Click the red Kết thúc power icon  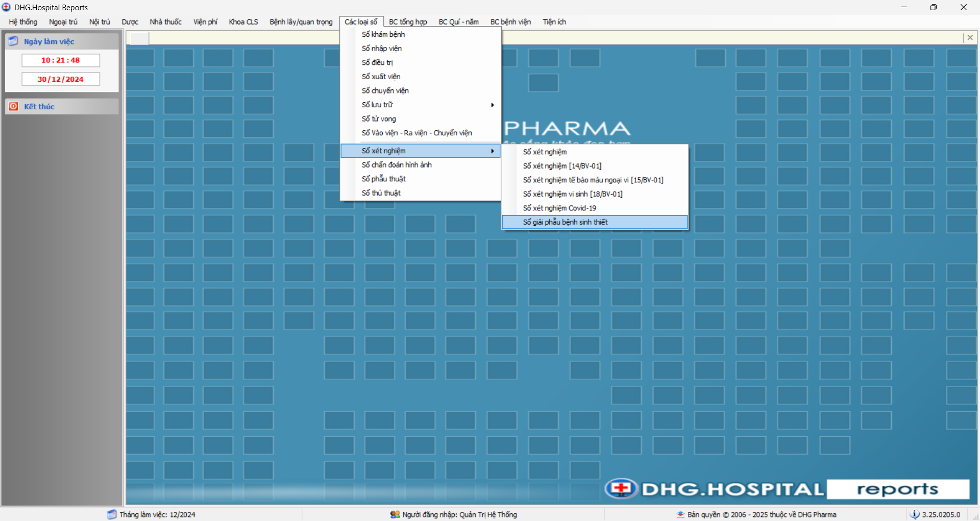pos(14,106)
